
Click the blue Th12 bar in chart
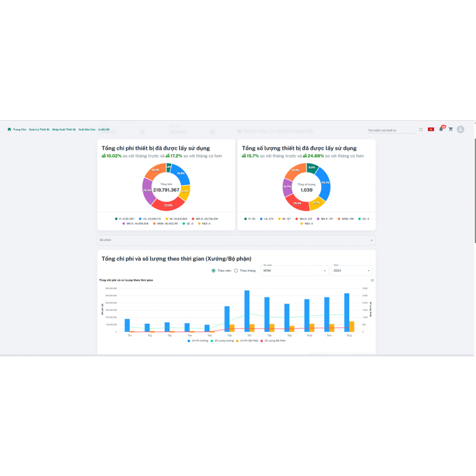[347, 313]
